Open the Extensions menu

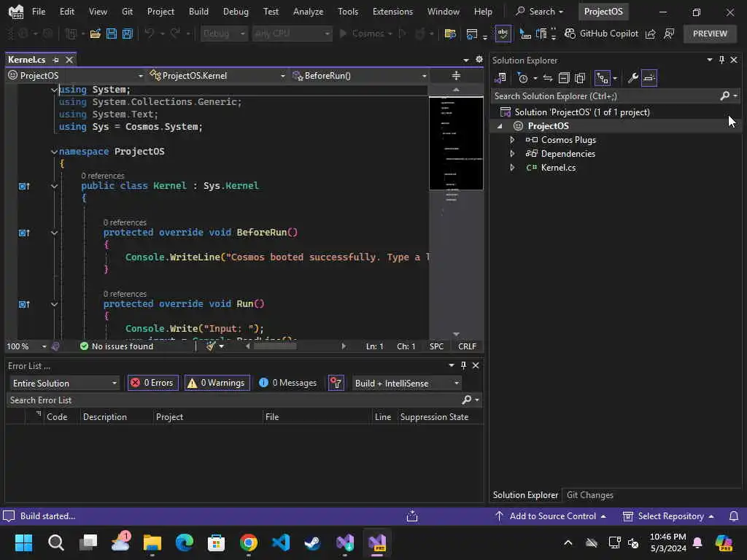click(x=392, y=12)
